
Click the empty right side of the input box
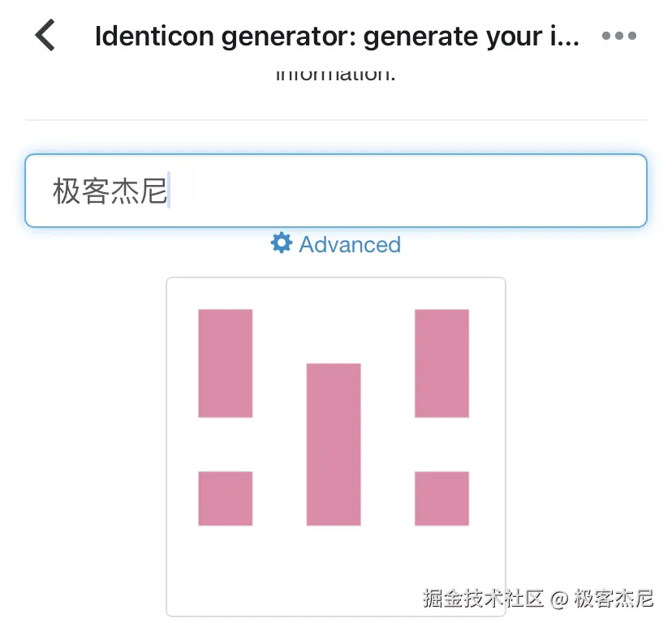pyautogui.click(x=487, y=191)
